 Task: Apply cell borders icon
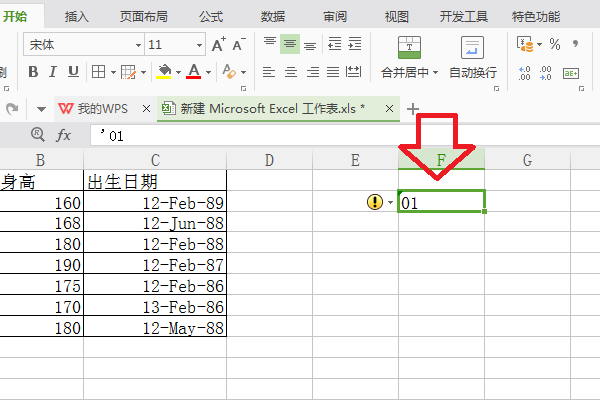coord(98,72)
